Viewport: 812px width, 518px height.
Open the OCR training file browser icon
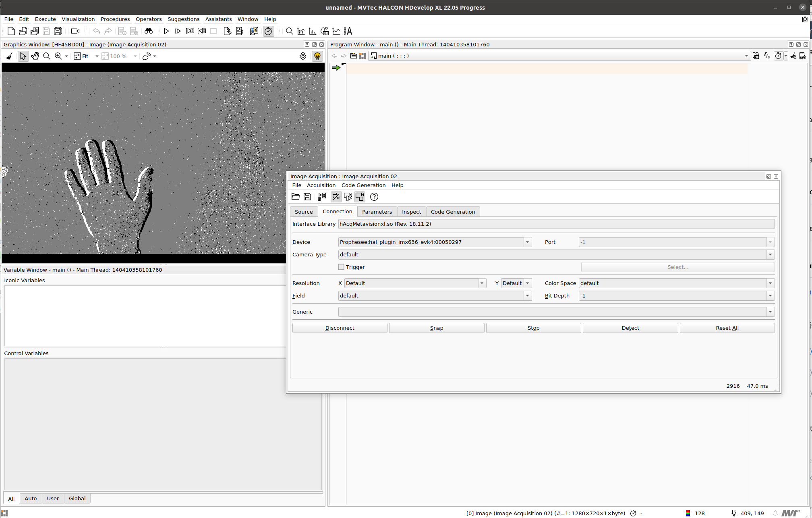click(348, 31)
